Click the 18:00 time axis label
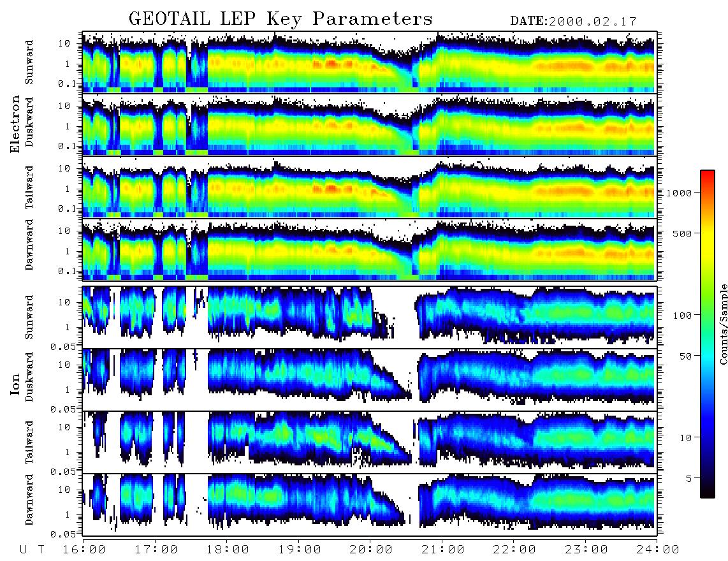 (228, 550)
